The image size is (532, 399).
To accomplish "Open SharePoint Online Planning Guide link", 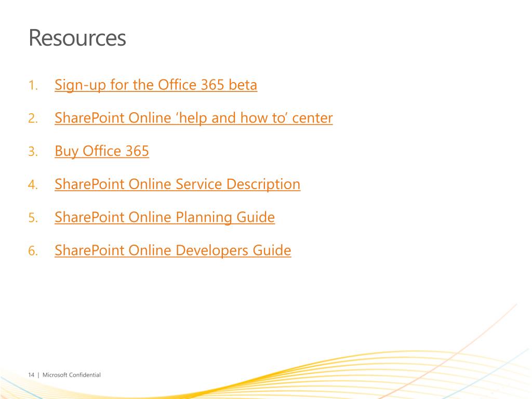I will pos(165,217).
